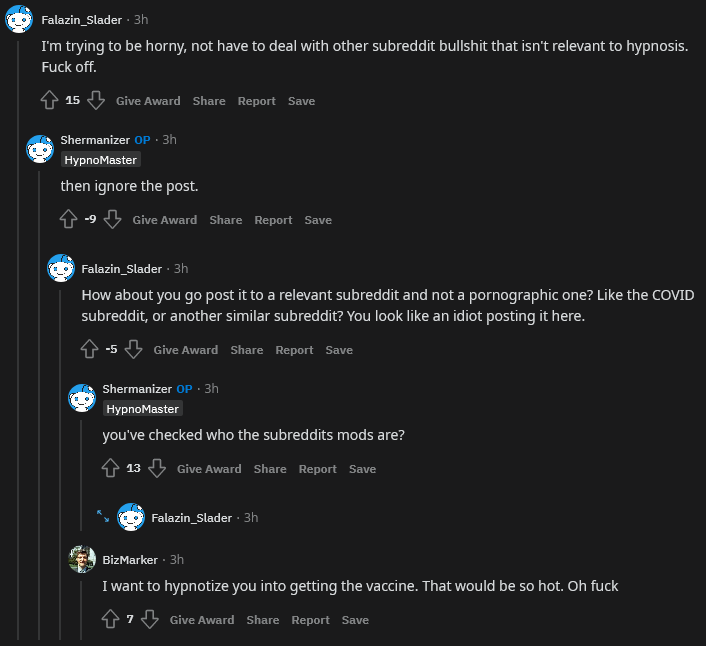
Task: Save the 'then ignore the post' comment
Action: coord(318,220)
